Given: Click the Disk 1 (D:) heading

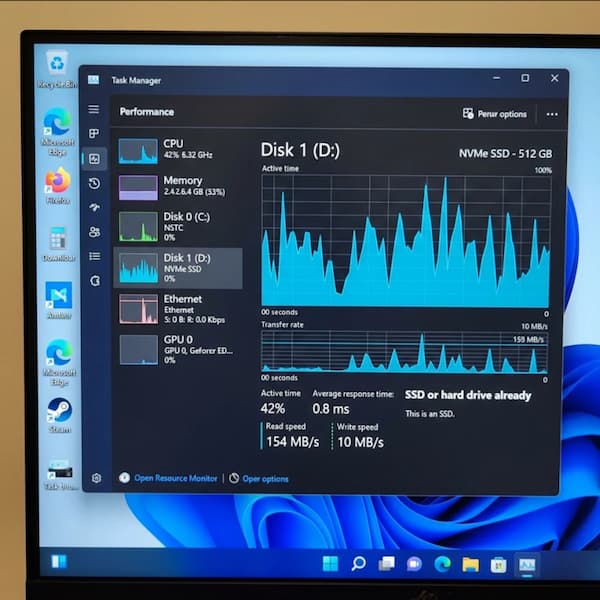Looking at the screenshot, I should [300, 150].
